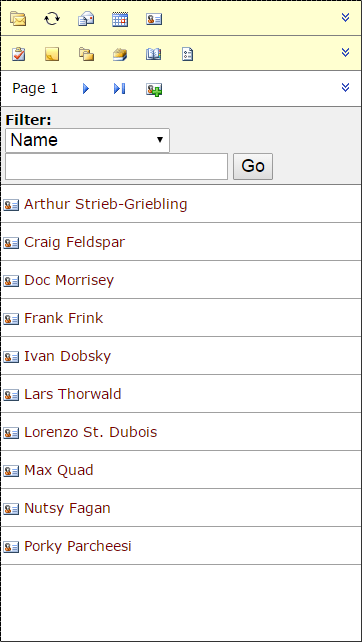
Task: Click contact card icon beside Frank Frink
Action: [11, 319]
